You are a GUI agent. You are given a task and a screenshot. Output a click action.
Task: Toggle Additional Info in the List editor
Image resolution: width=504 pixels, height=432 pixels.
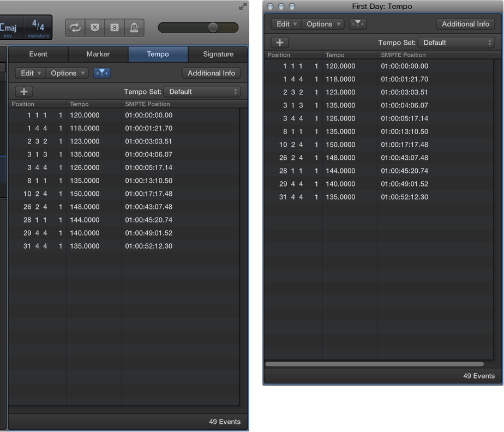tap(211, 73)
